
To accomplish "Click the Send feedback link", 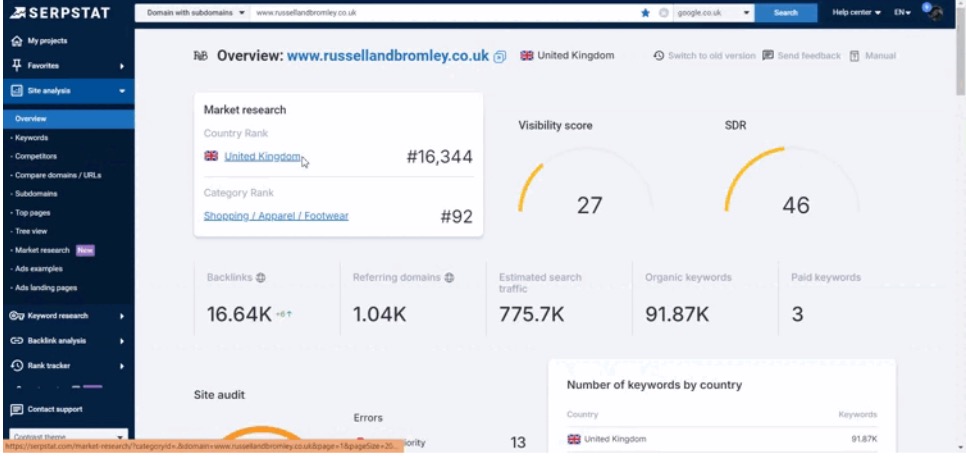I will point(809,55).
